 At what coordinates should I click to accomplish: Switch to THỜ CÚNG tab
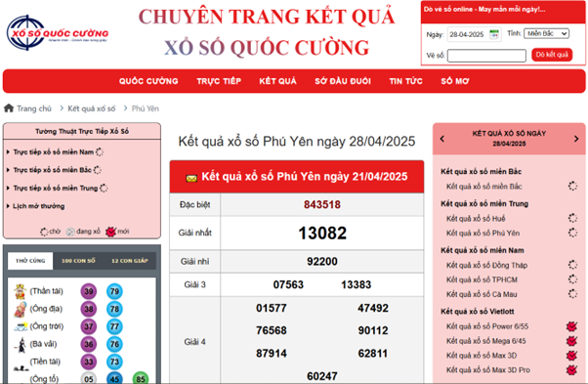coord(30,261)
